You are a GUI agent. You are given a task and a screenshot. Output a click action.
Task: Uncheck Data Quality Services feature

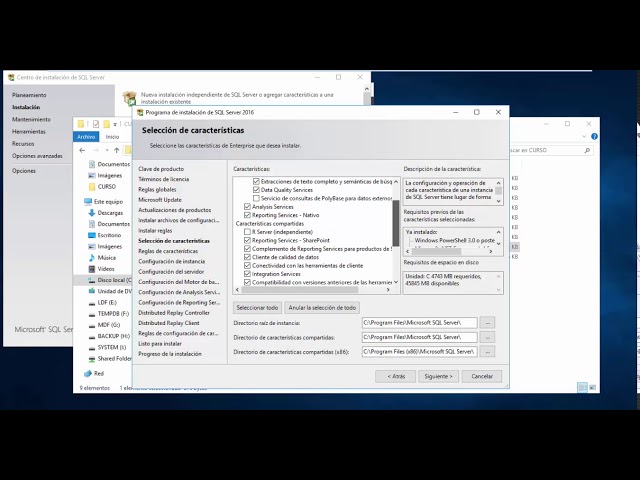[x=256, y=190]
